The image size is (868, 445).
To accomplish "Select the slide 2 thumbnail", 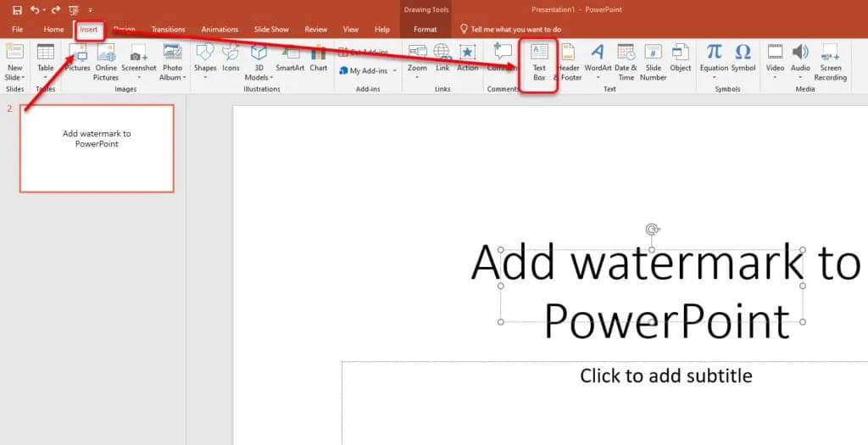I will (x=97, y=148).
